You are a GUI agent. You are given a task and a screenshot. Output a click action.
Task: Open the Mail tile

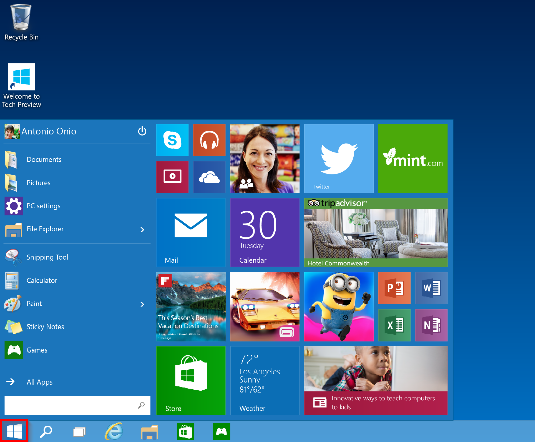(x=191, y=232)
